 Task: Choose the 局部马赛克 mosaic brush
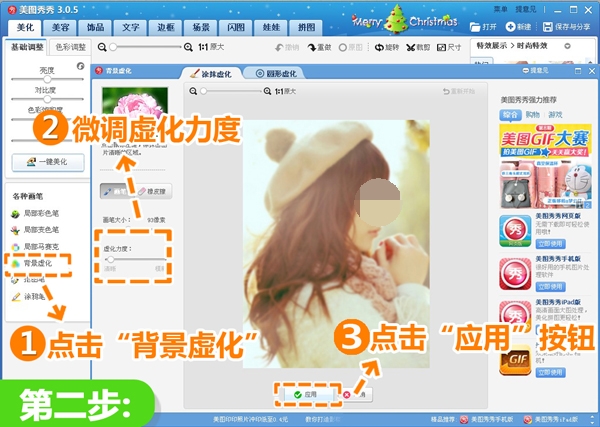[40, 246]
